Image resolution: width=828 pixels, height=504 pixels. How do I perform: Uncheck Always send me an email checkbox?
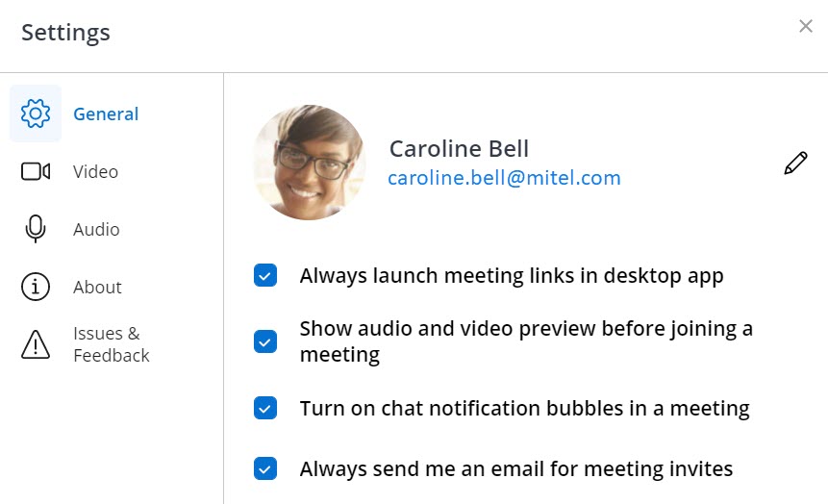[x=265, y=469]
